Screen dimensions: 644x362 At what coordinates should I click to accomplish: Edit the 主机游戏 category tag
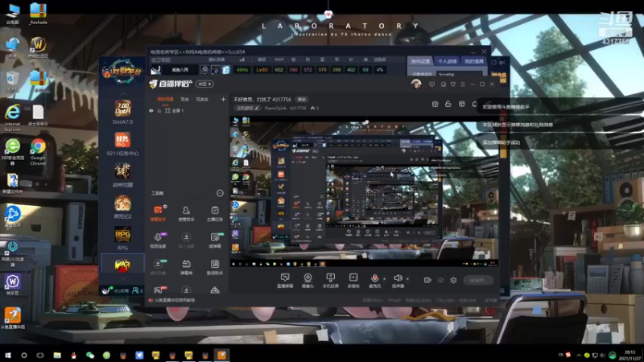[x=248, y=109]
